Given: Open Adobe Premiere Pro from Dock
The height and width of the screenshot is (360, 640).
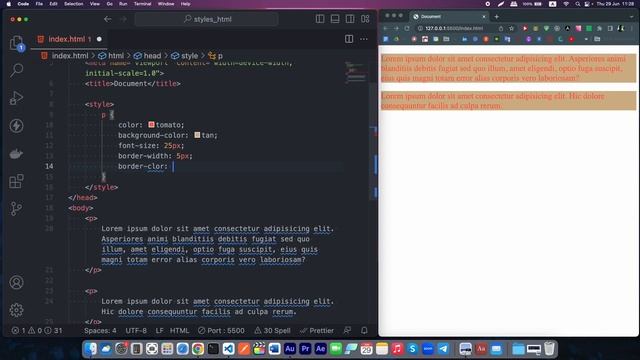Looking at the screenshot, I should point(305,349).
